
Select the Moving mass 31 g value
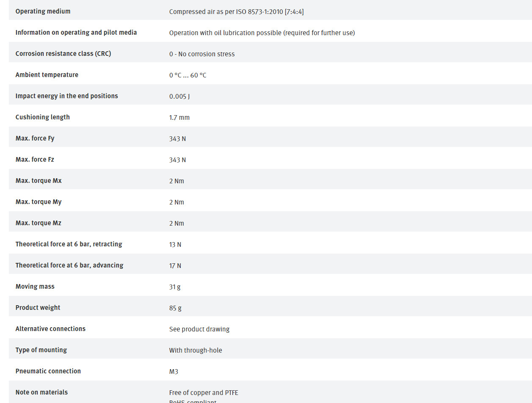pyautogui.click(x=175, y=287)
